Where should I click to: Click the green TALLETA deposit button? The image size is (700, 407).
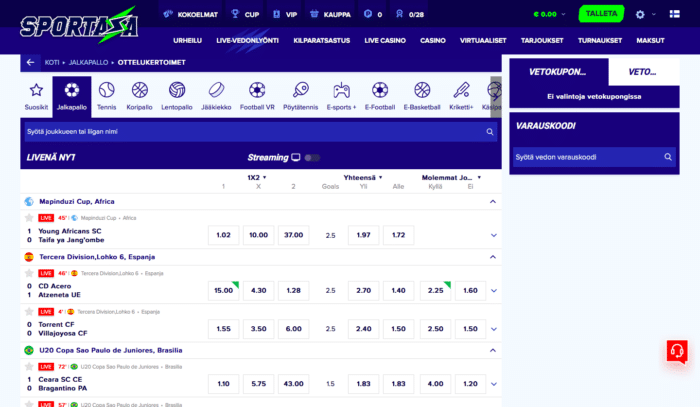coord(601,14)
